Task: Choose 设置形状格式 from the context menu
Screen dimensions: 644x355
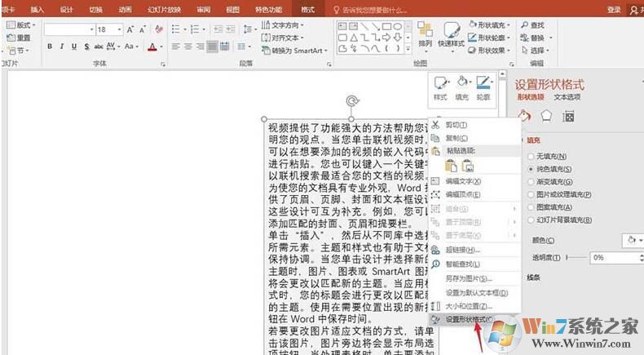Action: [x=474, y=319]
